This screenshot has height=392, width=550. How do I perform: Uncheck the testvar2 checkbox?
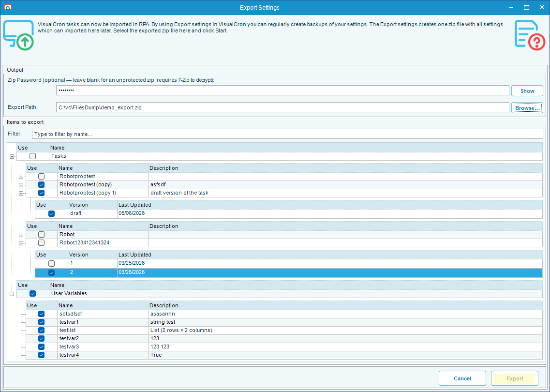coord(42,339)
